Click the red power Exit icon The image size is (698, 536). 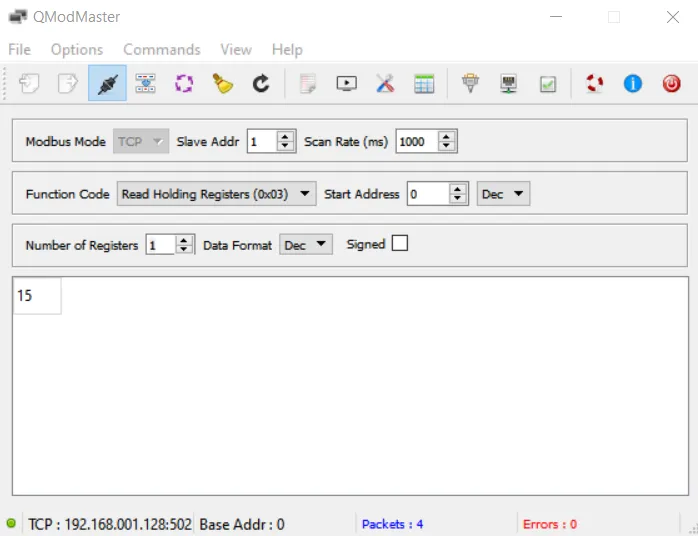tap(671, 84)
